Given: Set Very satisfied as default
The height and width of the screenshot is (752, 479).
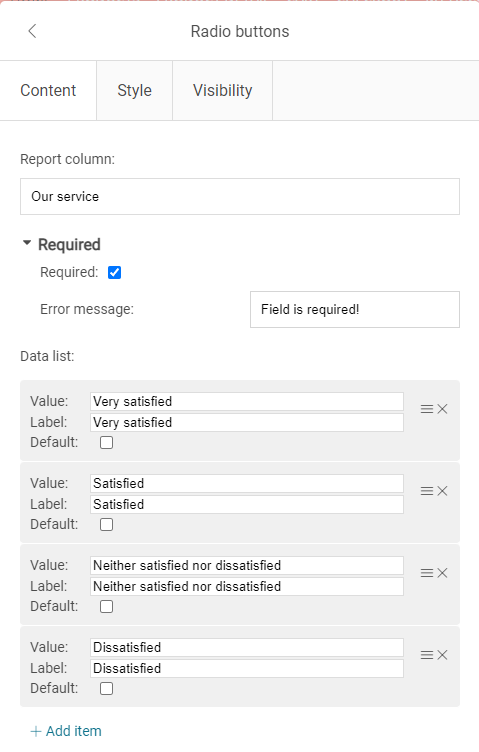Looking at the screenshot, I should 106,442.
